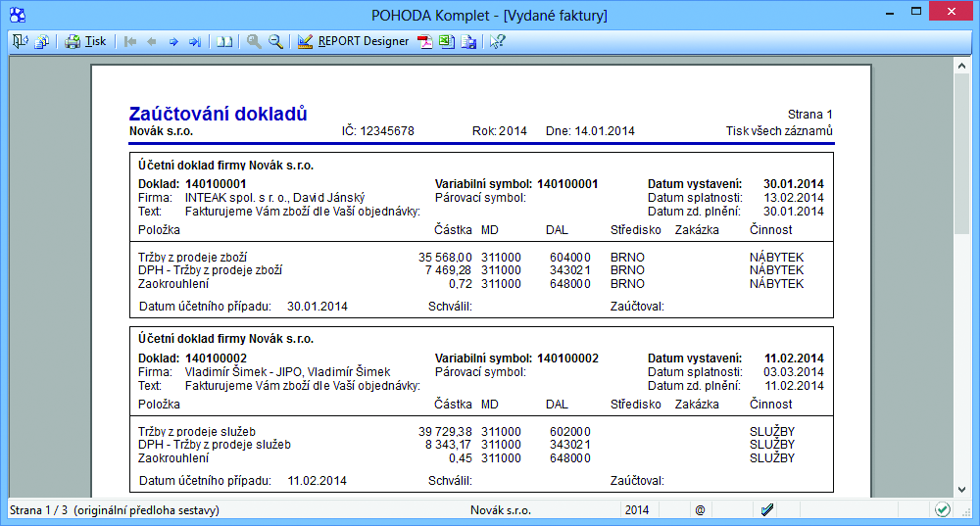Click Novák s.r.o. in the status bar
980x526 pixels.
point(501,510)
